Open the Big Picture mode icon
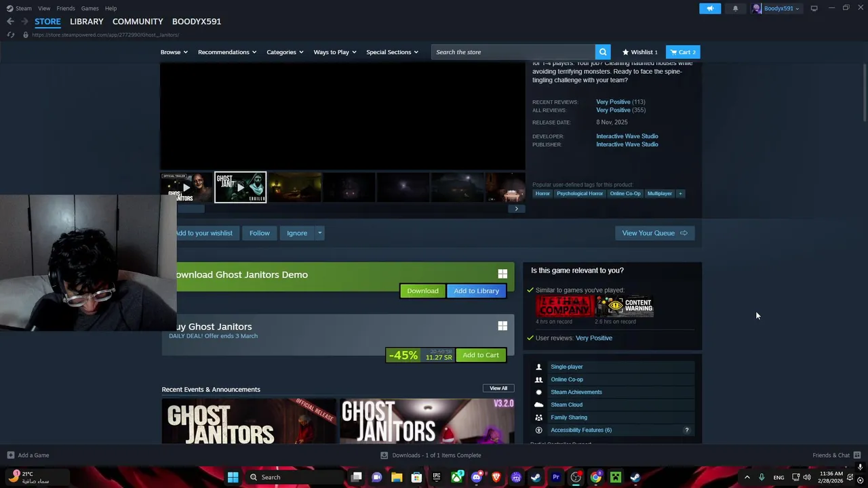This screenshot has width=868, height=488. point(814,8)
